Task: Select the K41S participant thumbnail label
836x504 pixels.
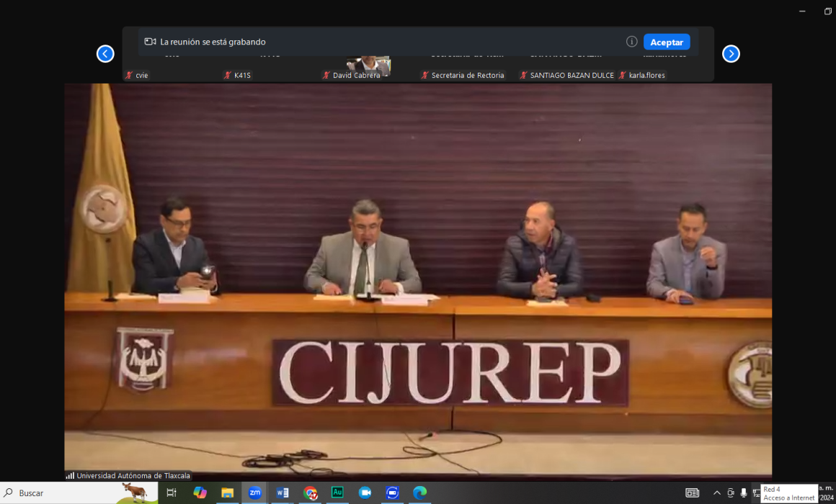Action: [242, 75]
